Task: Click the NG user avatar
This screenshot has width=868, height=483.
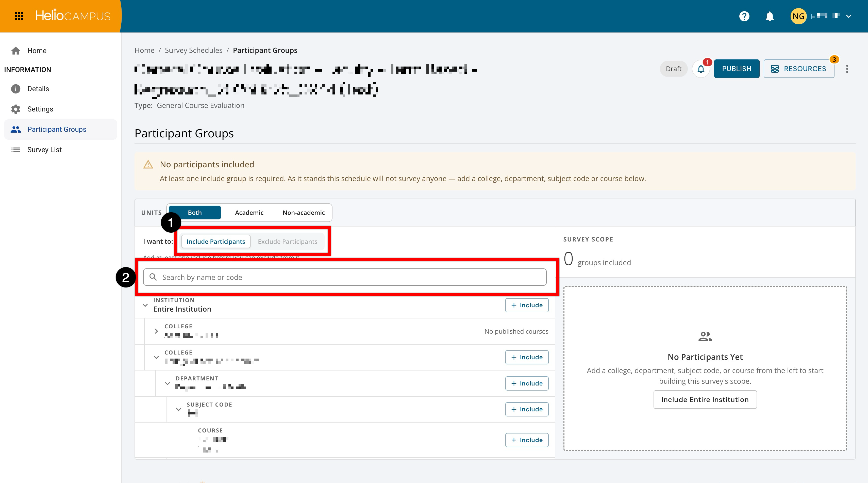Action: point(798,16)
